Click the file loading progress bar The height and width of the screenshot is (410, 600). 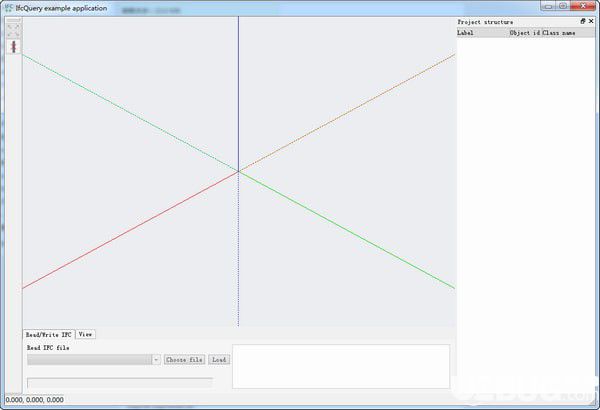tap(120, 382)
